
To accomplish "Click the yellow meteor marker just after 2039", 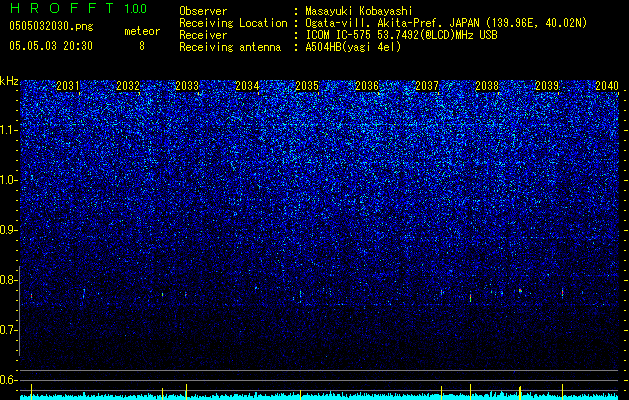I will (562, 391).
